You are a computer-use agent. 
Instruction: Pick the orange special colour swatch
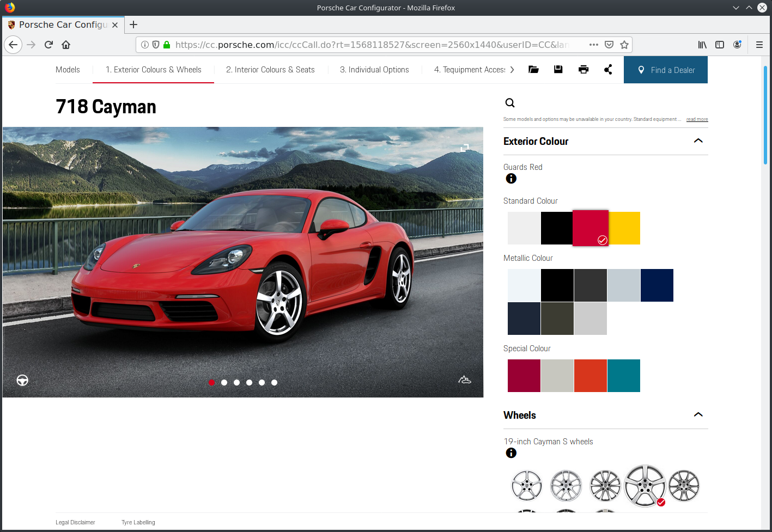pyautogui.click(x=591, y=376)
